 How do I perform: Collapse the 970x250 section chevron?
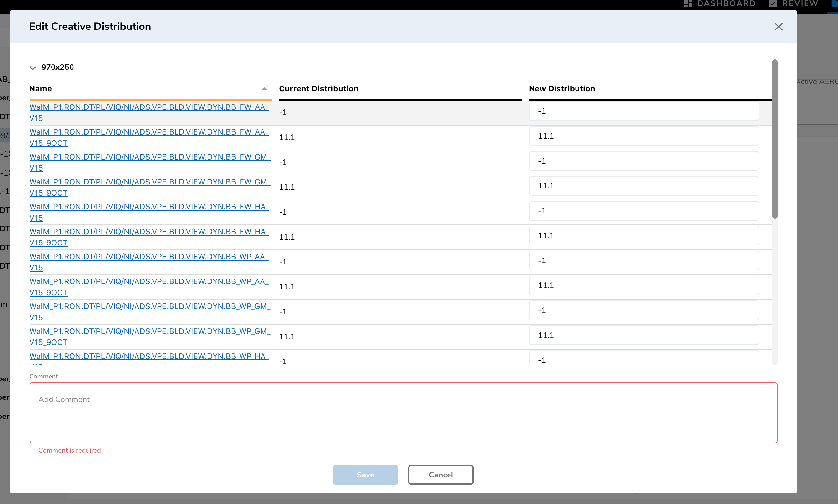pos(32,68)
